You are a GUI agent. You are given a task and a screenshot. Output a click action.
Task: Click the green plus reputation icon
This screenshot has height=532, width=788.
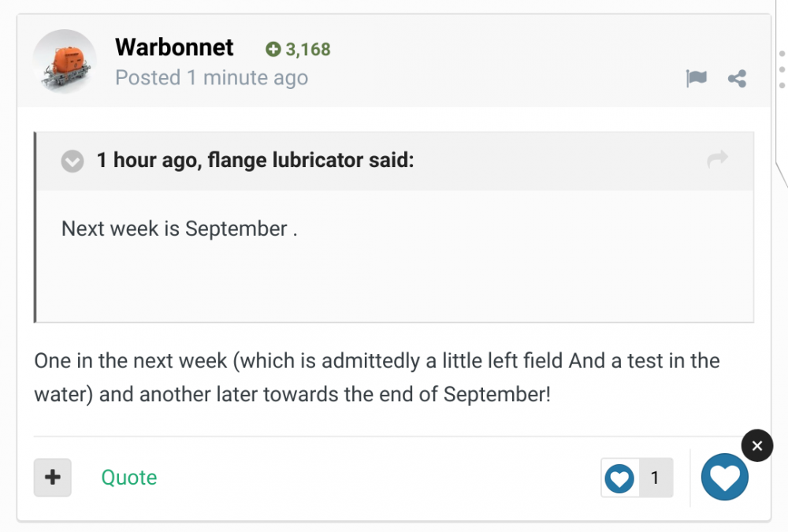(273, 50)
